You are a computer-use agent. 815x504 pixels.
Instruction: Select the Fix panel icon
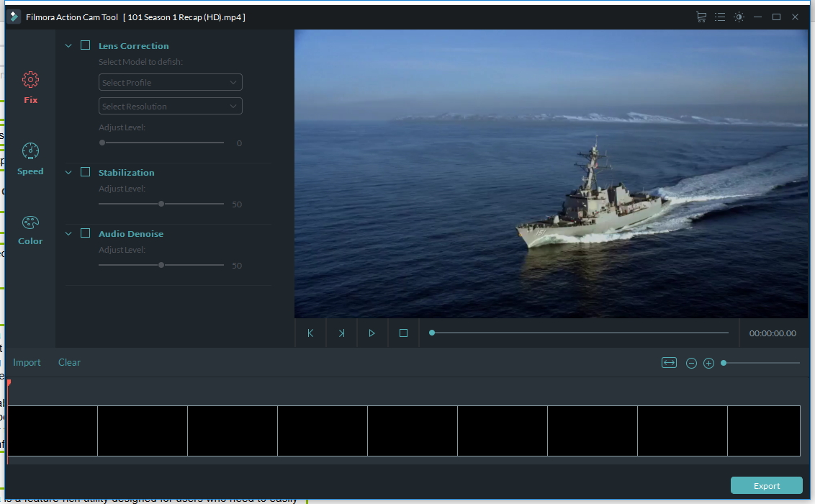(x=30, y=86)
